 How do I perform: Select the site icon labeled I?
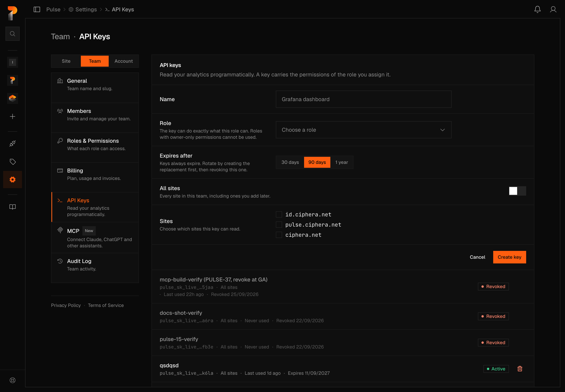click(x=13, y=62)
